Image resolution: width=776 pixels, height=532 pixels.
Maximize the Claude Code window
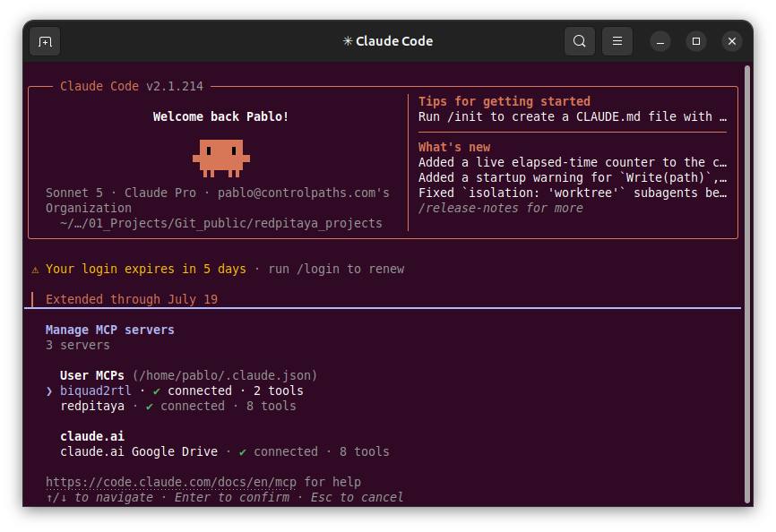696,41
